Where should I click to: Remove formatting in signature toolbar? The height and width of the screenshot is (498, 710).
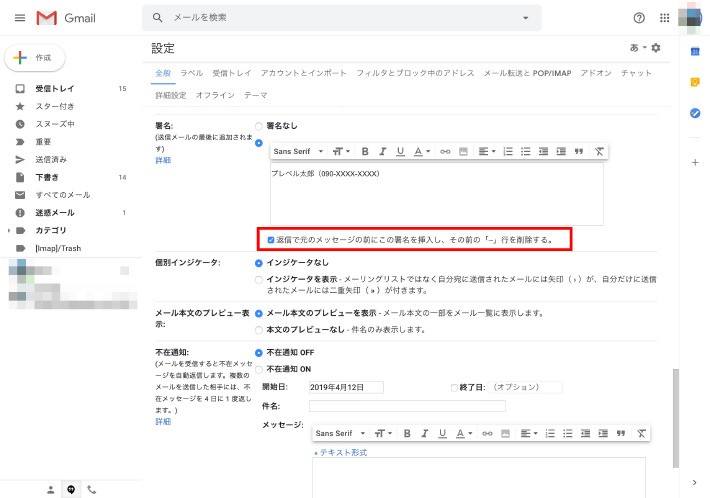pyautogui.click(x=599, y=151)
